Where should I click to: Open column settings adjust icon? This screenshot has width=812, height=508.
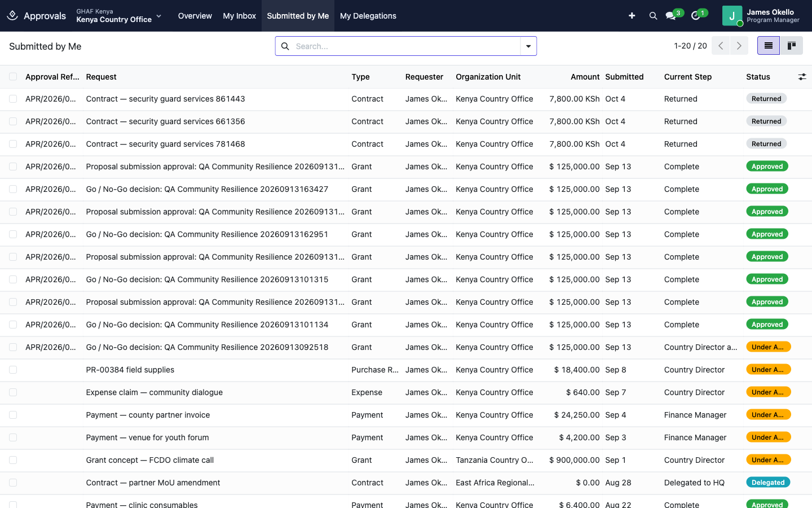click(802, 77)
